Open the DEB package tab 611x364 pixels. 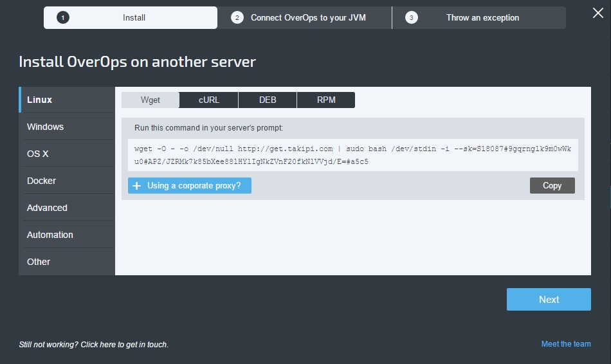[268, 100]
